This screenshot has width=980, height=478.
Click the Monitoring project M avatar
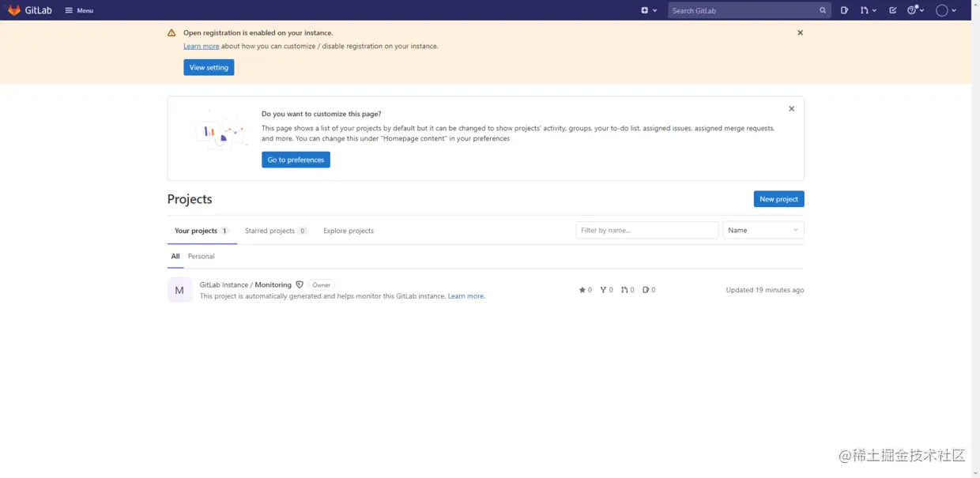pos(179,290)
